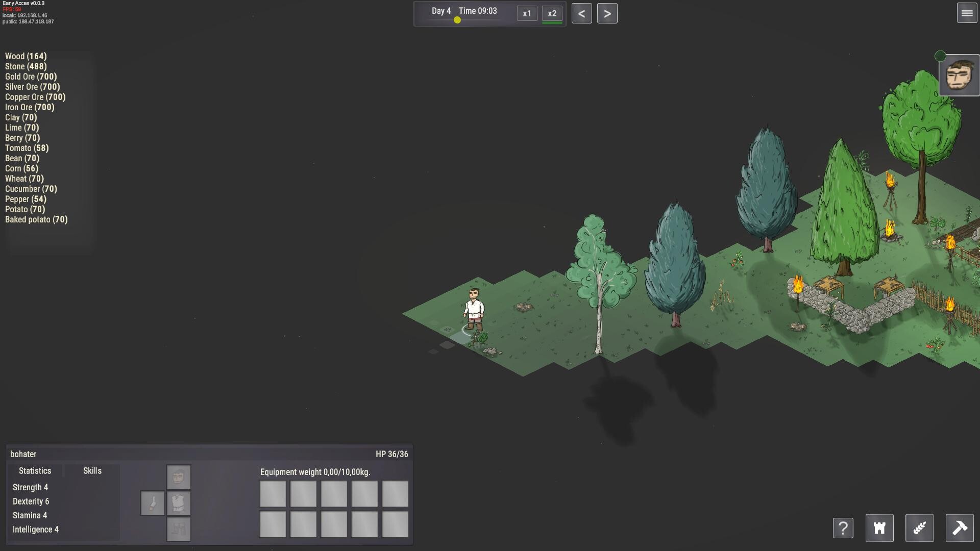980x551 pixels.
Task: Switch to the Skills tab
Action: coord(92,470)
